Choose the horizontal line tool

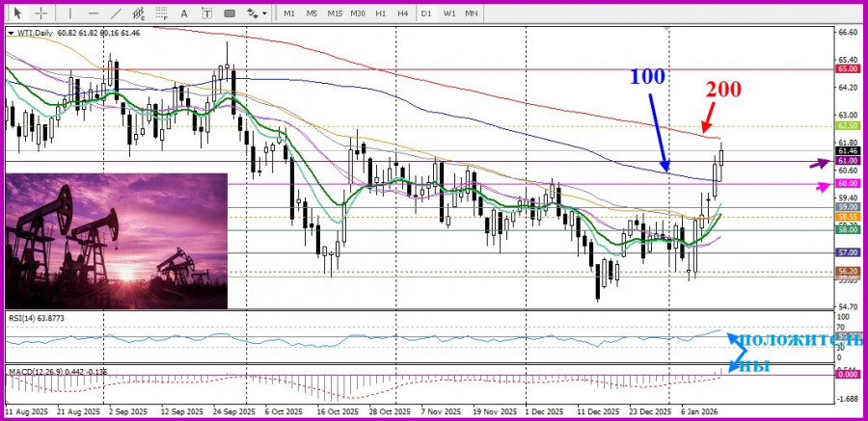(93, 13)
